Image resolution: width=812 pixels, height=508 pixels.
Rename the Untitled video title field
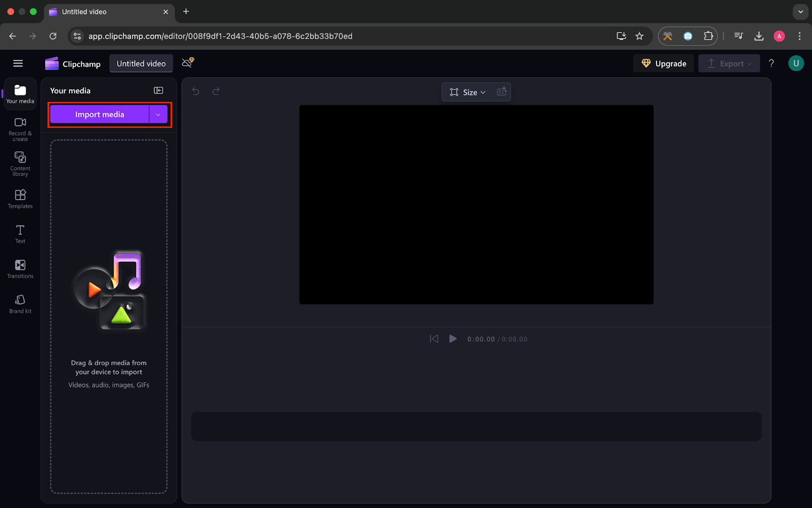(x=141, y=63)
